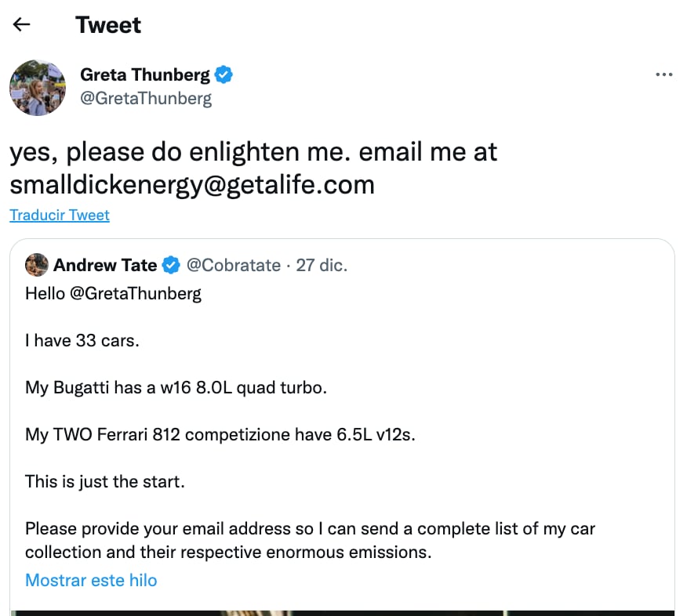Click the Tweet page heading
Image resolution: width=687 pixels, height=616 pixels.
[108, 25]
